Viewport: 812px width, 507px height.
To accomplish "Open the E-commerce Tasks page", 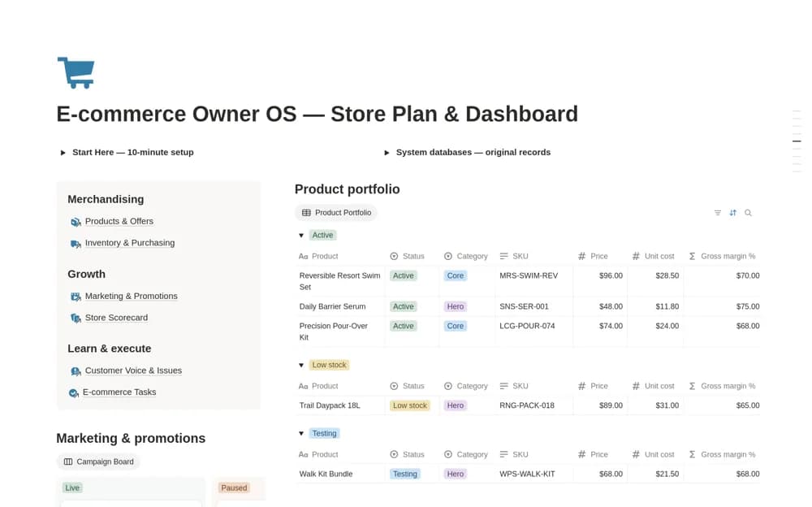I will click(x=119, y=392).
